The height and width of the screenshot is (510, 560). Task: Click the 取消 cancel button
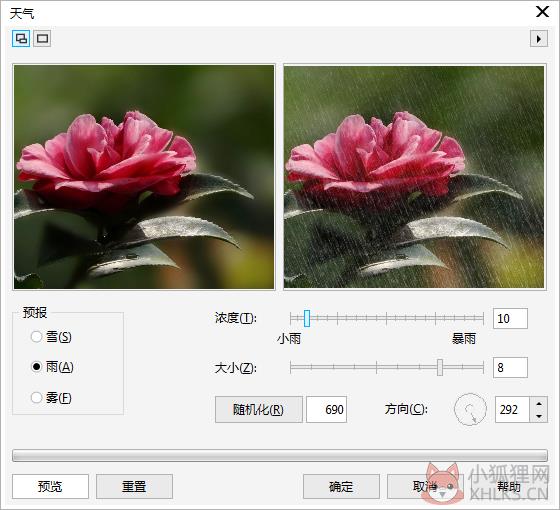[425, 486]
